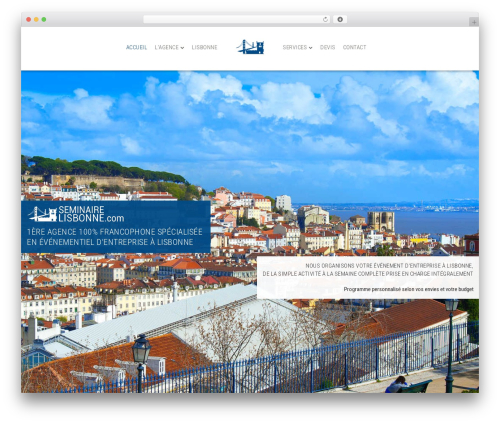The width and height of the screenshot is (500, 423).
Task: Open a new browser tab with plus
Action: 474,22
